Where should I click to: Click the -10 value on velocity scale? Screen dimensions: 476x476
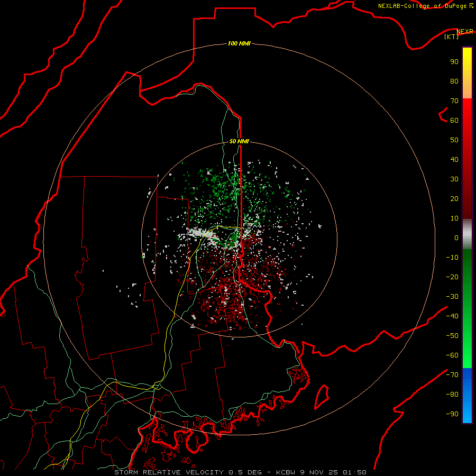point(452,258)
